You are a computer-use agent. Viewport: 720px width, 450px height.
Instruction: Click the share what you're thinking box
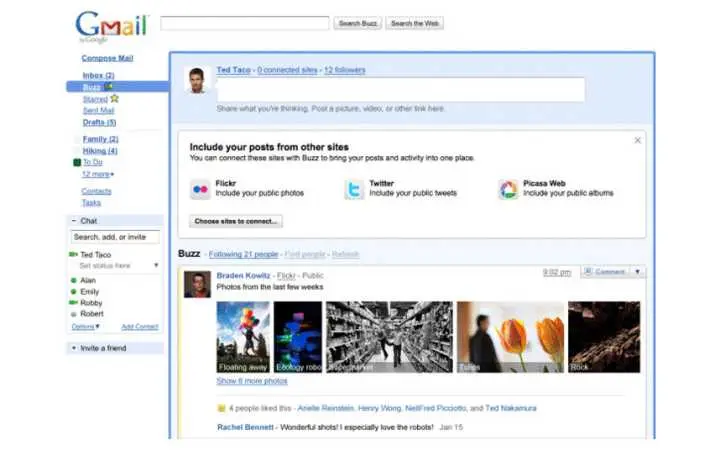point(401,90)
